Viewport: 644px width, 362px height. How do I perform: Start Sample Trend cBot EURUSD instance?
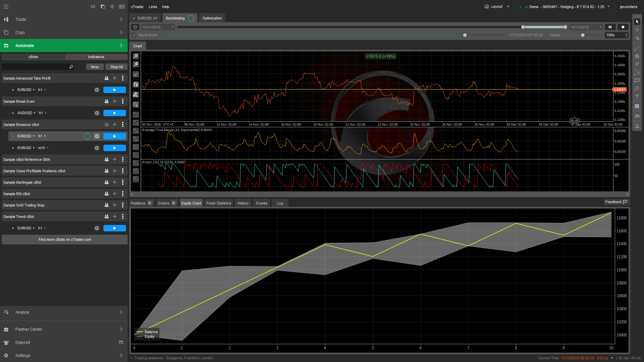pos(114,228)
